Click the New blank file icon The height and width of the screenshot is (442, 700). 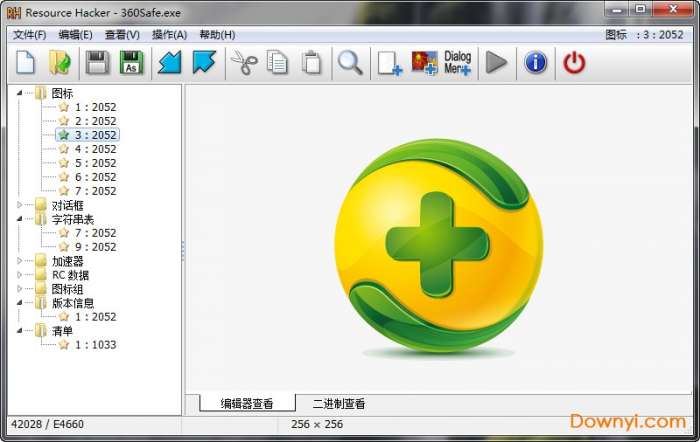[25, 62]
